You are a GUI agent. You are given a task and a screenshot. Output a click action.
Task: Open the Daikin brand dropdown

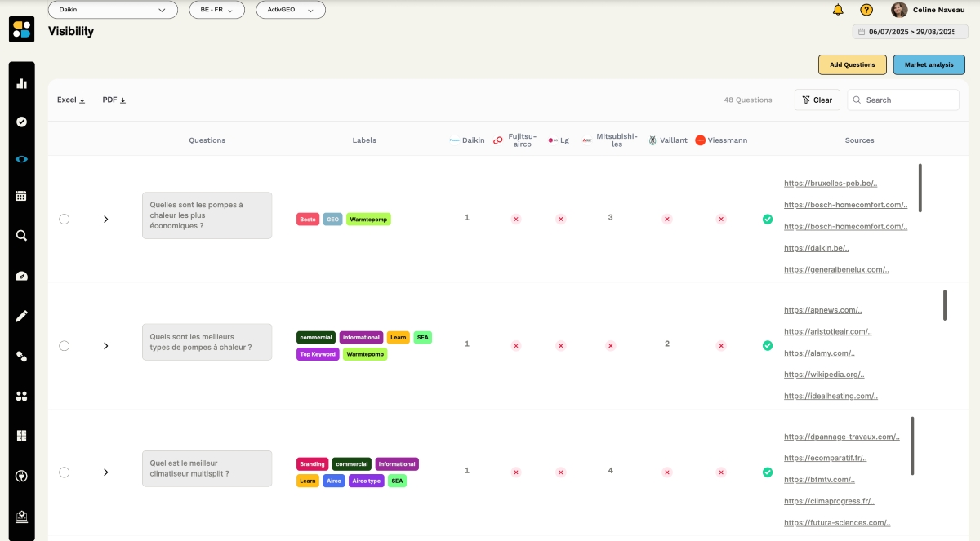[113, 10]
